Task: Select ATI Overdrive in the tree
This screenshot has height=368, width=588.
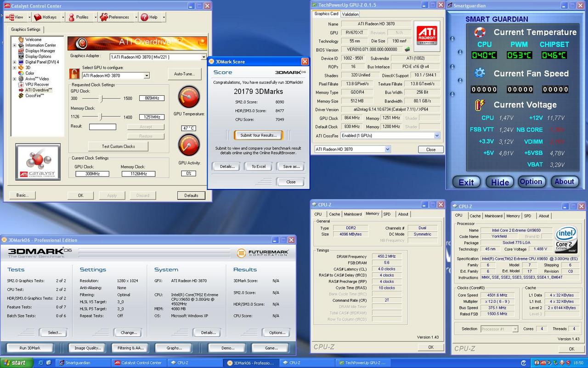Action: coord(39,90)
